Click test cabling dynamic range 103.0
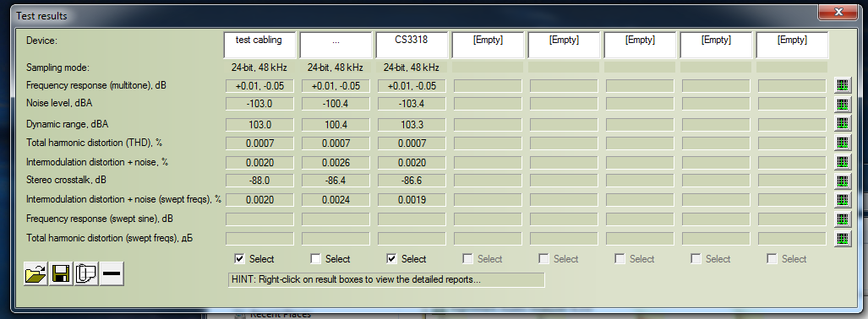The image size is (868, 319). 259,124
